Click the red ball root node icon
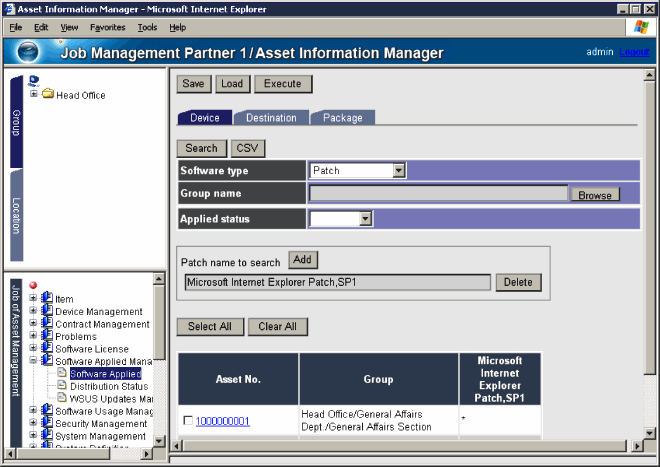Screen dimensions: 660x467 pos(34,285)
